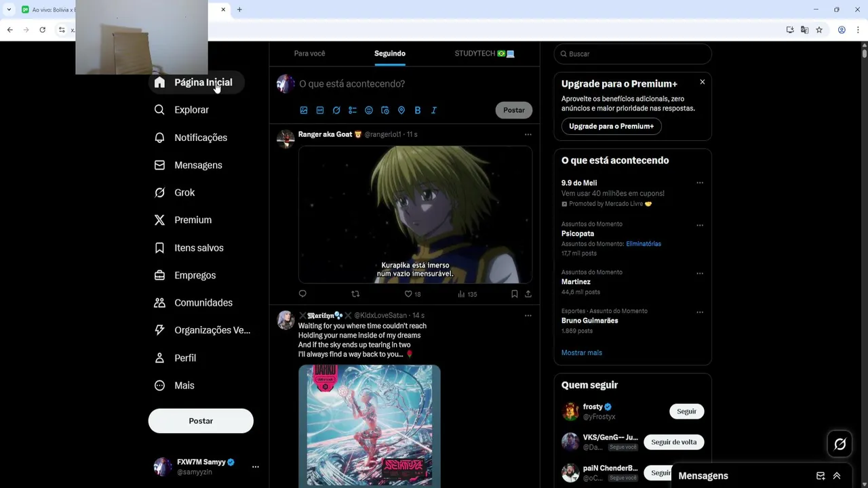
Task: Open a new browser tab
Action: point(239,9)
